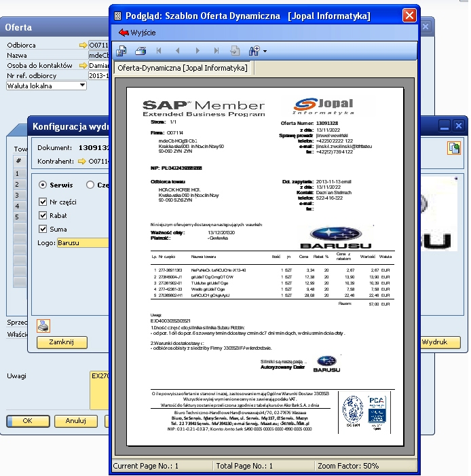Screen dimensions: 471x476
Task: Close the Oferta window behind preview
Action: point(426,26)
